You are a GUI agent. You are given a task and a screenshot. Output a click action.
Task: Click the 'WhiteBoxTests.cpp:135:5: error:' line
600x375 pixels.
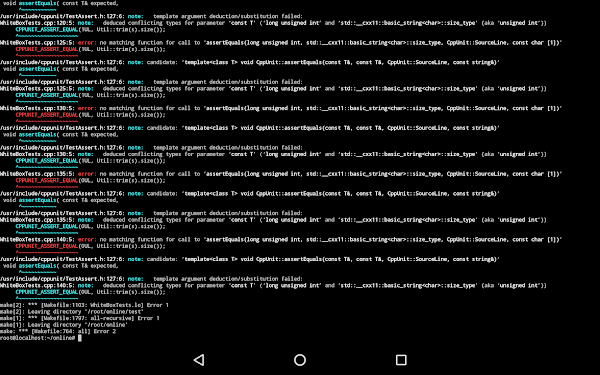pyautogui.click(x=281, y=174)
